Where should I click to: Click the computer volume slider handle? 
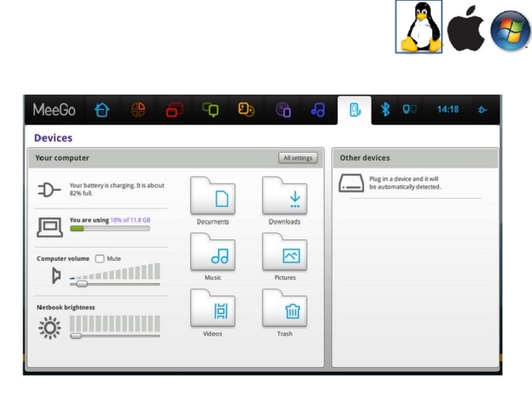pyautogui.click(x=81, y=283)
